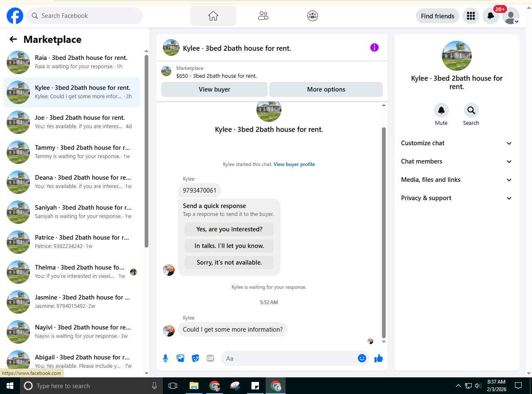Viewport: 532px width, 394px height.
Task: Open Raia's house for rent conversation
Action: pyautogui.click(x=71, y=62)
